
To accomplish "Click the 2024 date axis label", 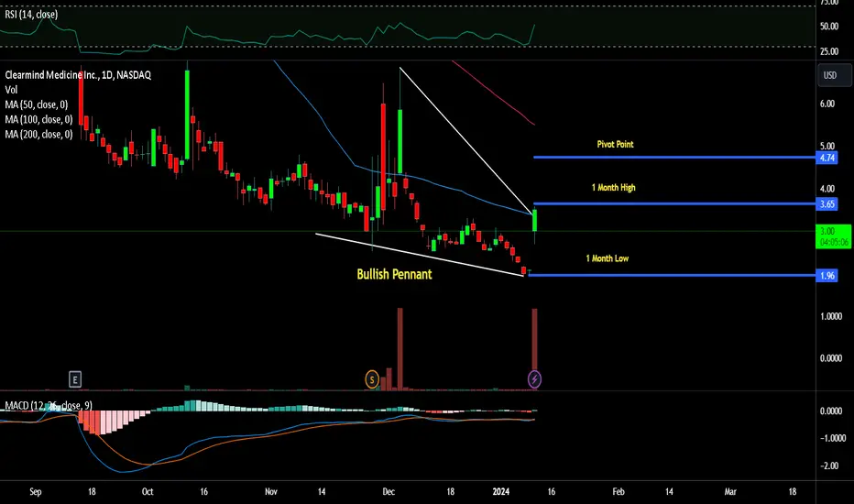I will (500, 491).
